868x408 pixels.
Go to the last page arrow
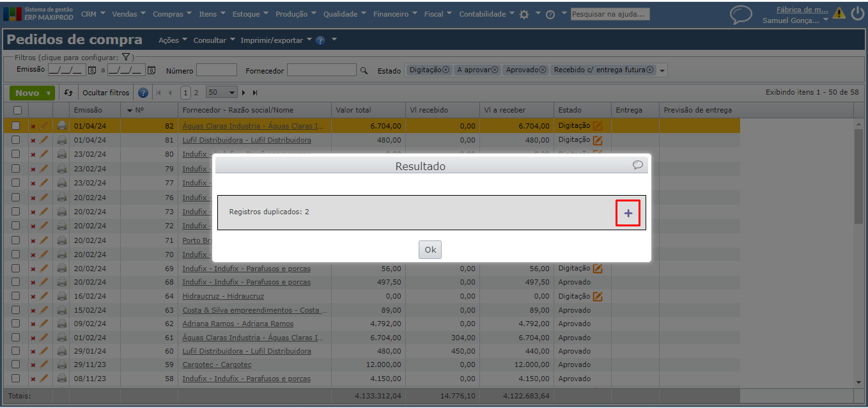point(255,93)
